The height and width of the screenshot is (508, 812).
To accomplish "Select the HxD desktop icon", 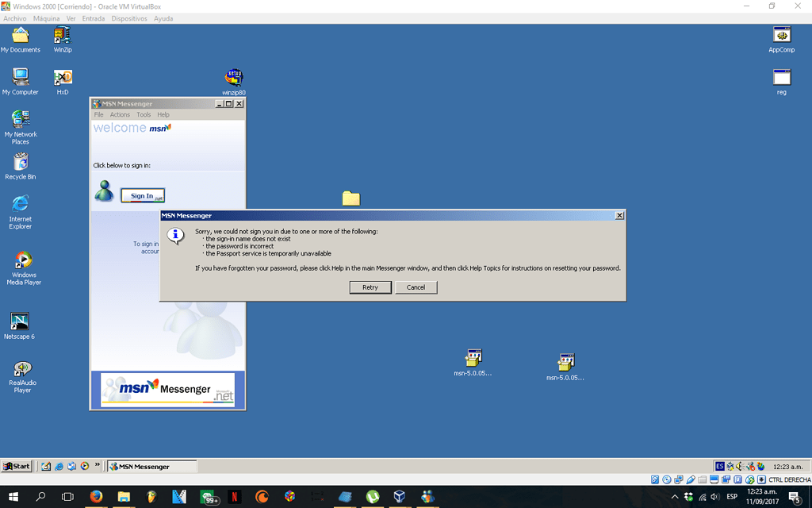I will click(63, 82).
